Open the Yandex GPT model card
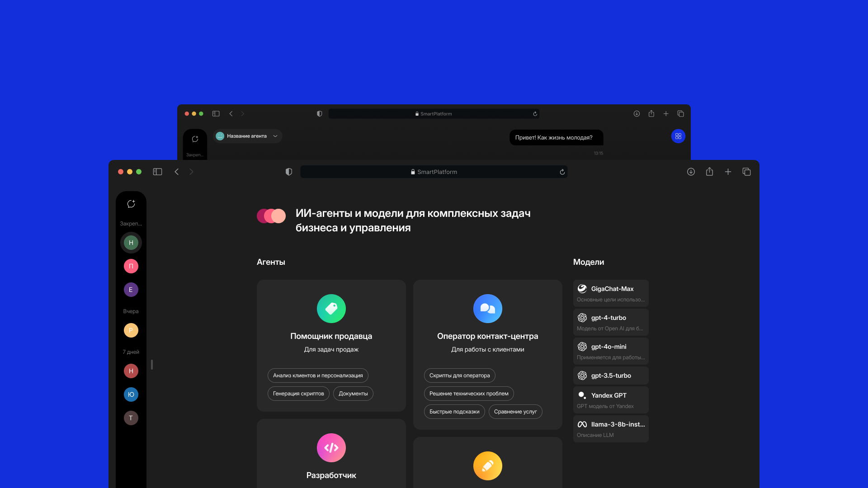This screenshot has height=488, width=868. coord(610,400)
